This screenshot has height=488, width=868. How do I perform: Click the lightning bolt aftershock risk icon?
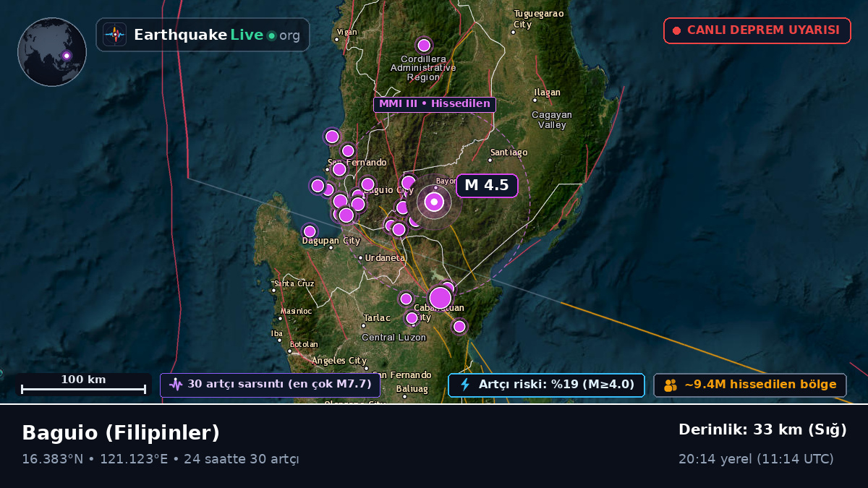(x=465, y=385)
